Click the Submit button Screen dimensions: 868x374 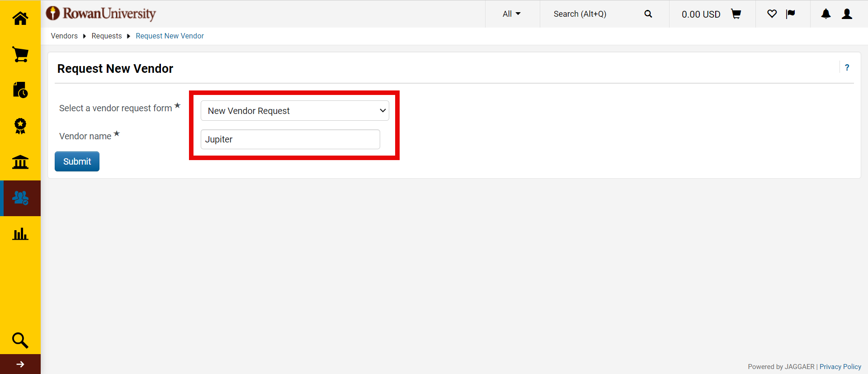click(x=77, y=161)
